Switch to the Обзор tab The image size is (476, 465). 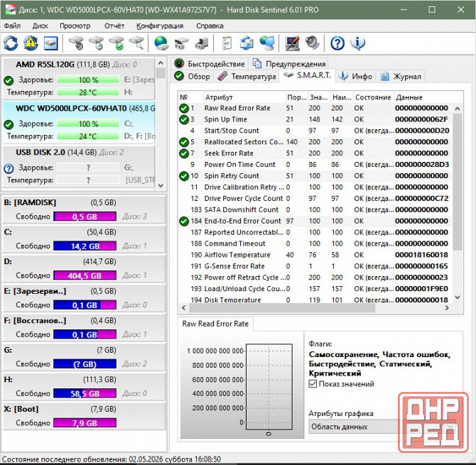(192, 76)
